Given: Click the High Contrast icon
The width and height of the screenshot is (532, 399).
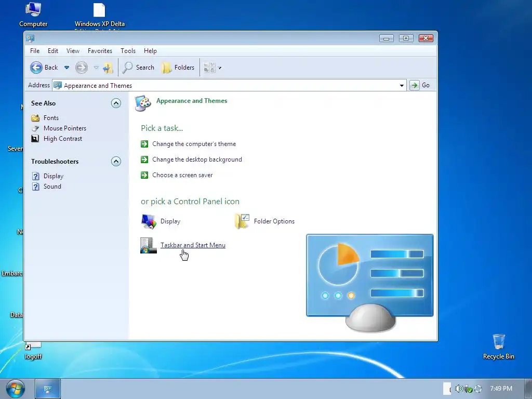Looking at the screenshot, I should pos(35,139).
